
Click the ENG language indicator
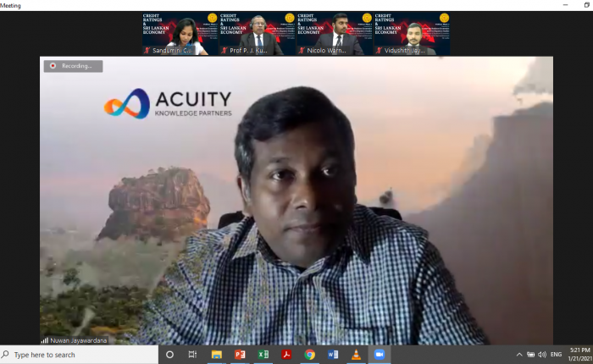(557, 355)
